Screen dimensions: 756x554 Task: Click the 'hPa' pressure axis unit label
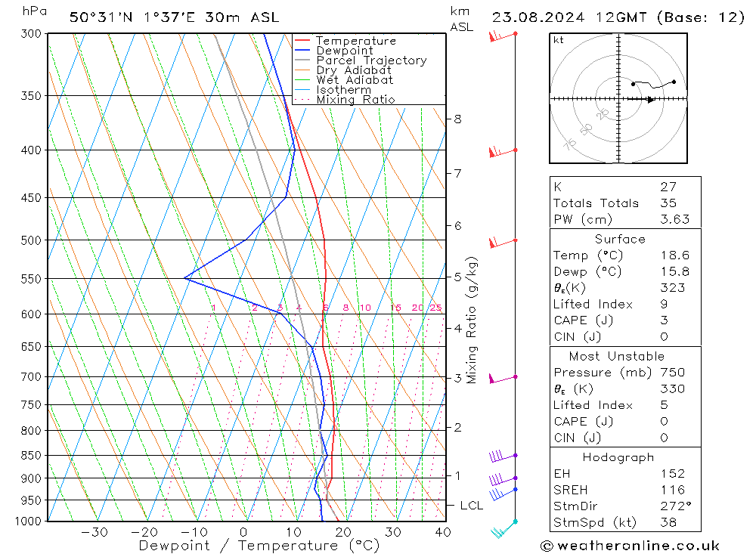pyautogui.click(x=35, y=11)
